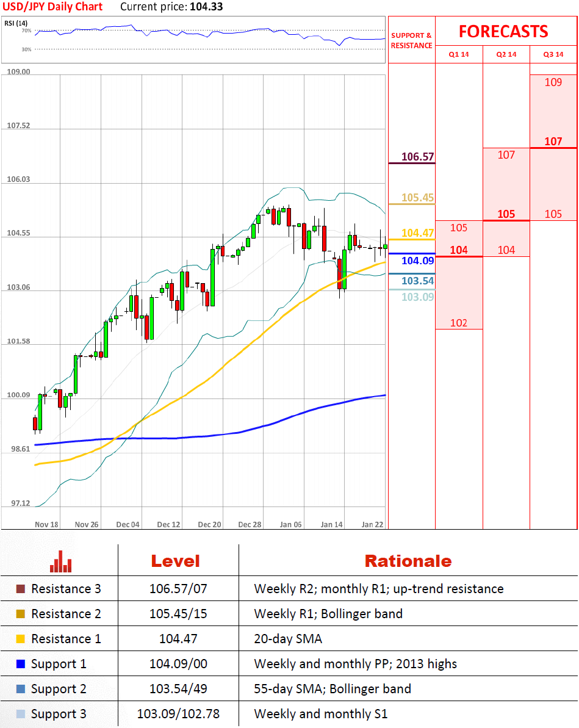Click the light blue Support 3 swatch
This screenshot has width=579, height=728.
(x=20, y=714)
